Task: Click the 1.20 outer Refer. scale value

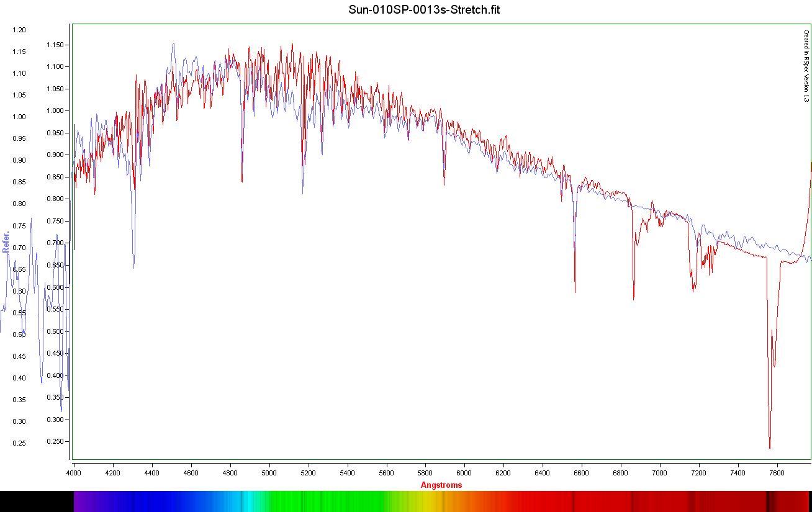Action: [20, 30]
